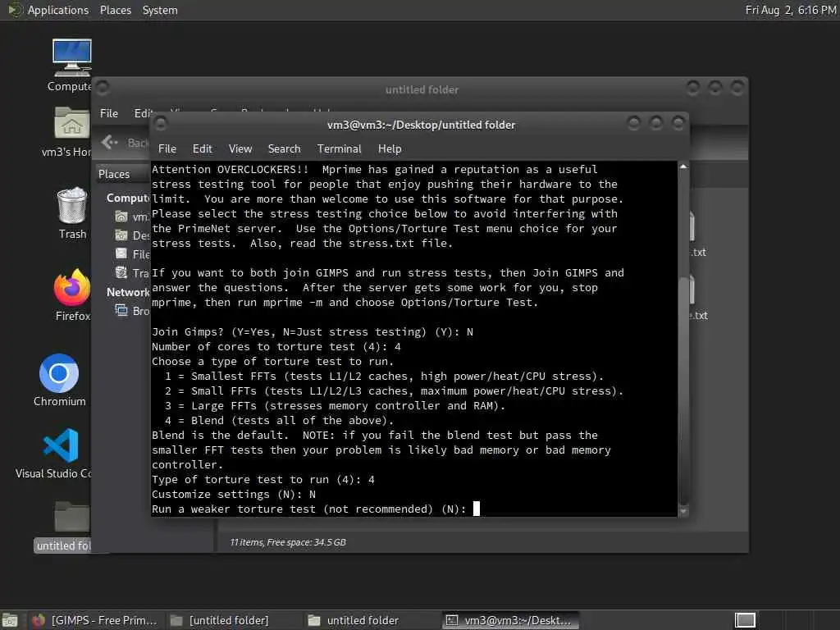This screenshot has width=840, height=630.
Task: Click the terminal vertical scrollbar thumb
Action: click(683, 390)
